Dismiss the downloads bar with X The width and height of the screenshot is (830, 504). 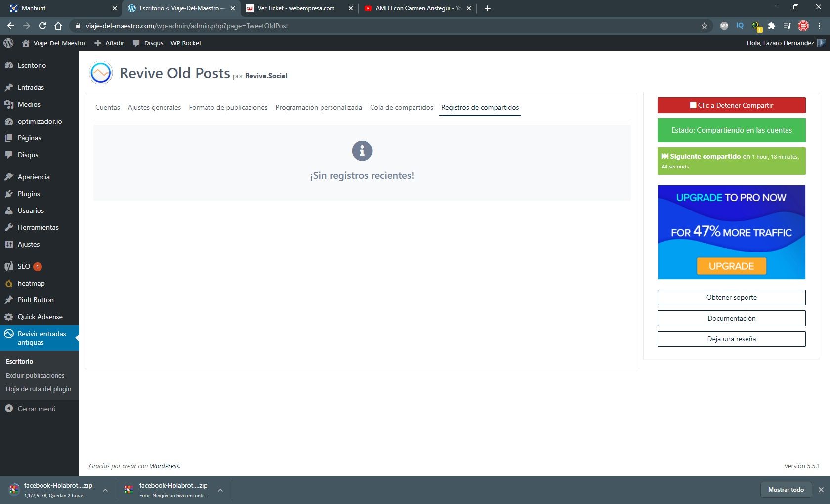coord(821,490)
